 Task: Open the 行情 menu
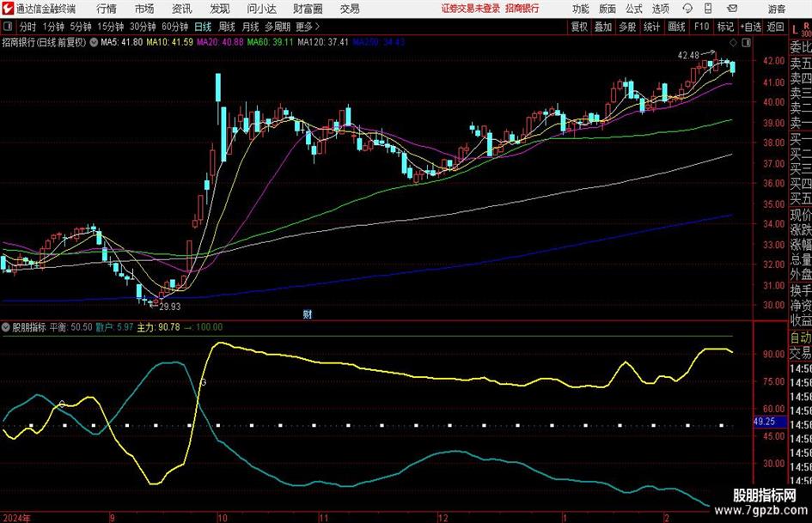107,9
